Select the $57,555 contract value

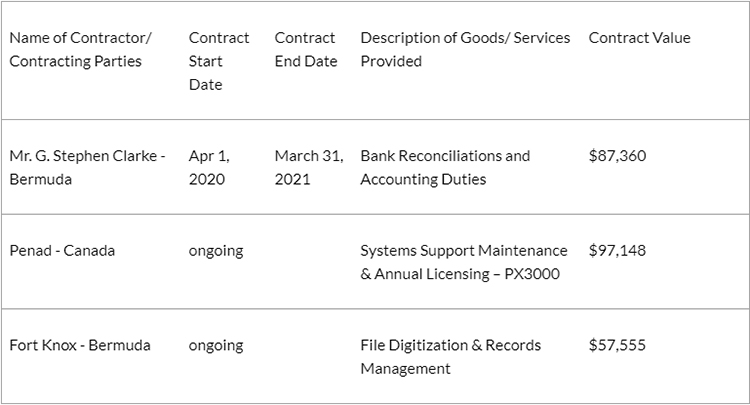tap(617, 345)
